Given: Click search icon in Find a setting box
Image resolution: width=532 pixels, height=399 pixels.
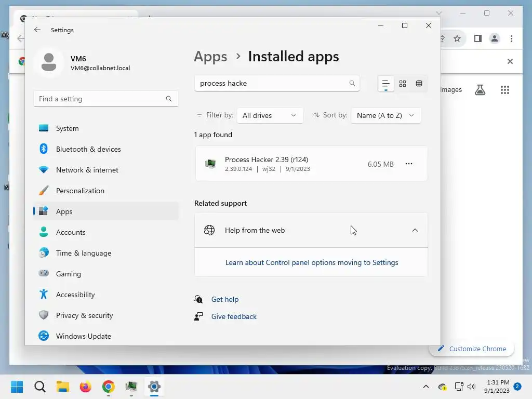Looking at the screenshot, I should coord(169,99).
